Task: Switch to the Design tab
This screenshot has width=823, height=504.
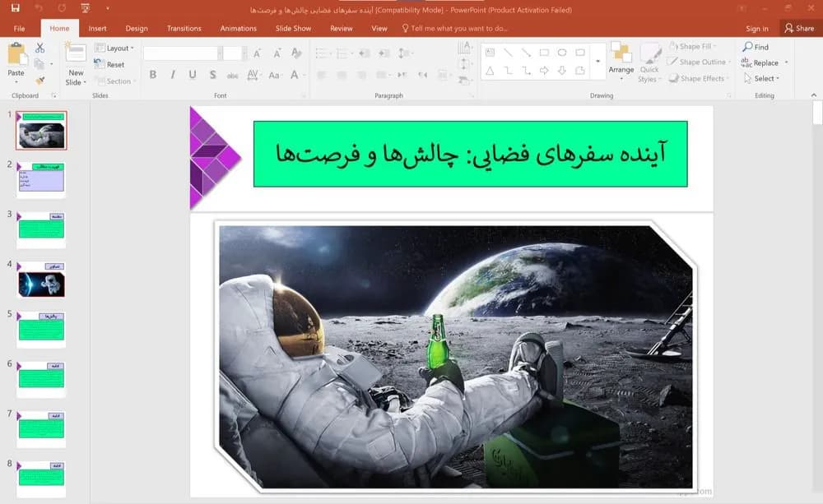Action: click(x=137, y=28)
